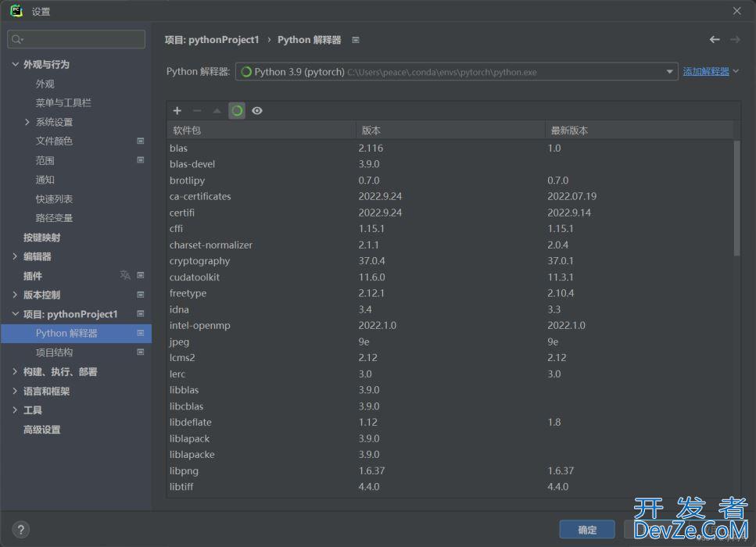The width and height of the screenshot is (756, 547).
Task: Click project-level icon next to 插件
Action: tap(140, 275)
